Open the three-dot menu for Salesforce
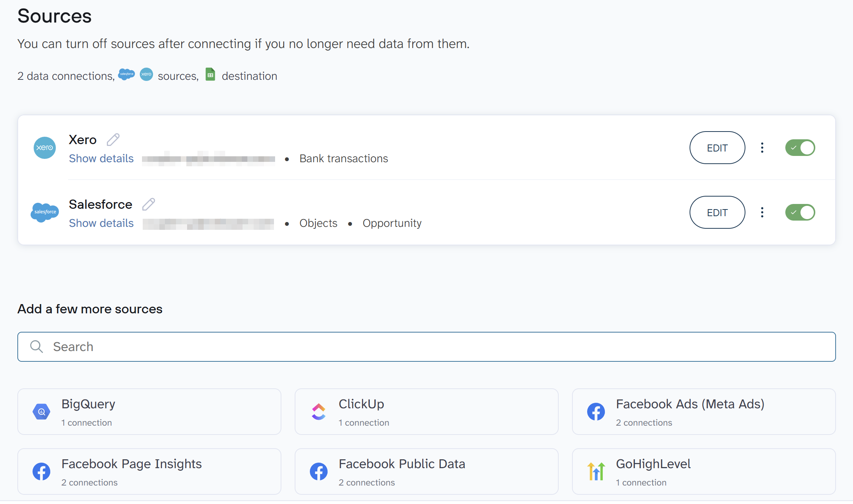Viewport: 853px width, 504px height. pos(762,212)
